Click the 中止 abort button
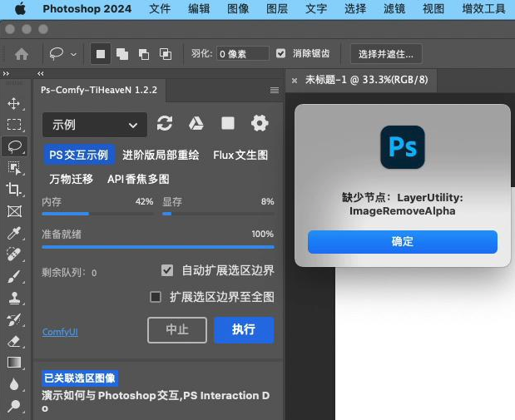515x420 pixels. click(177, 329)
